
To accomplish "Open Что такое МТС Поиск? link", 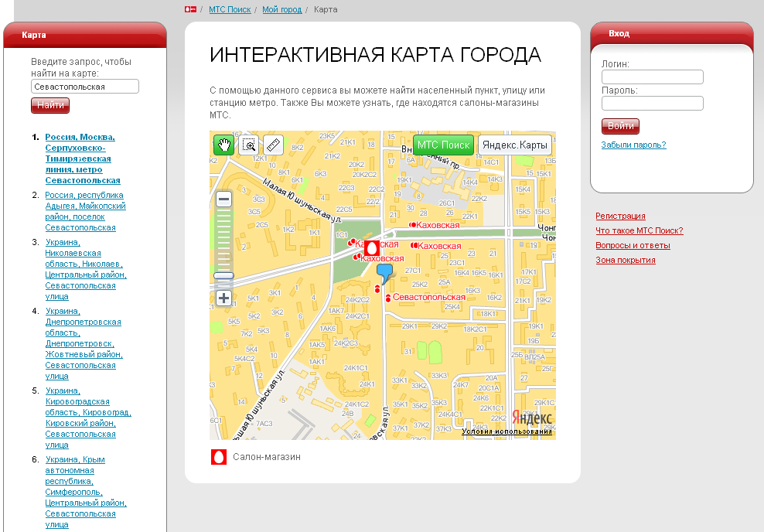I will 640,230.
